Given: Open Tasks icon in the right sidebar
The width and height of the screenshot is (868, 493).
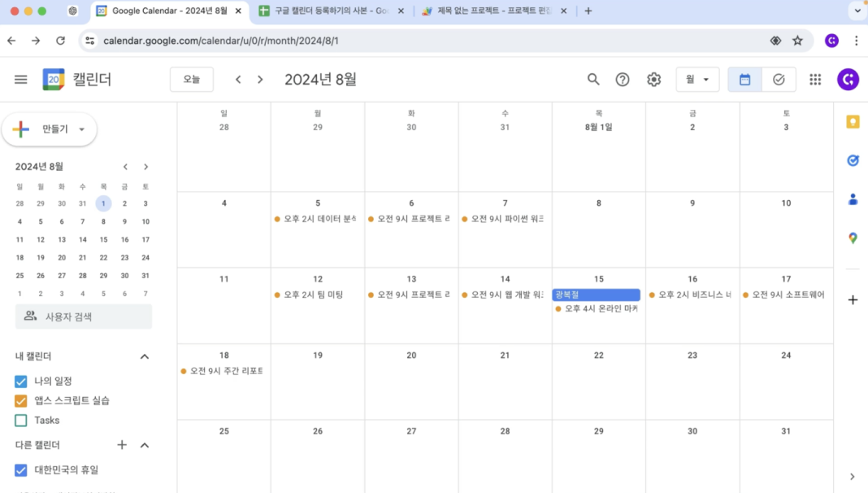Looking at the screenshot, I should click(x=852, y=160).
